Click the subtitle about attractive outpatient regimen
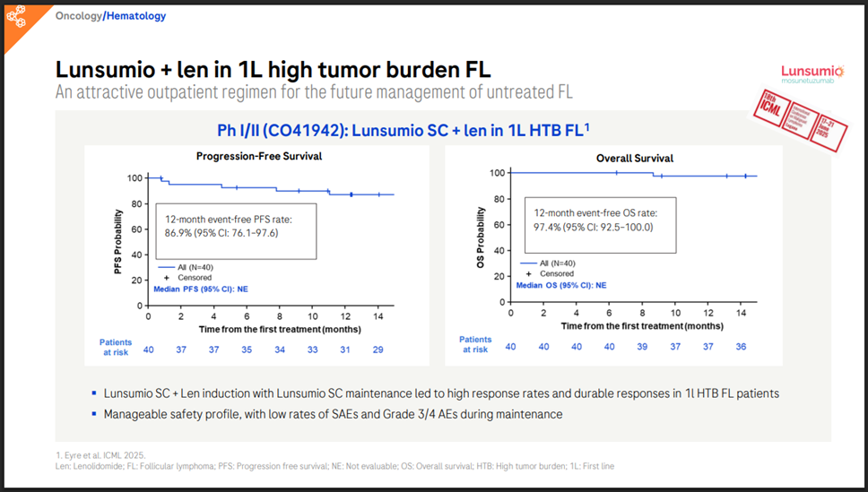The image size is (868, 492). click(x=314, y=92)
